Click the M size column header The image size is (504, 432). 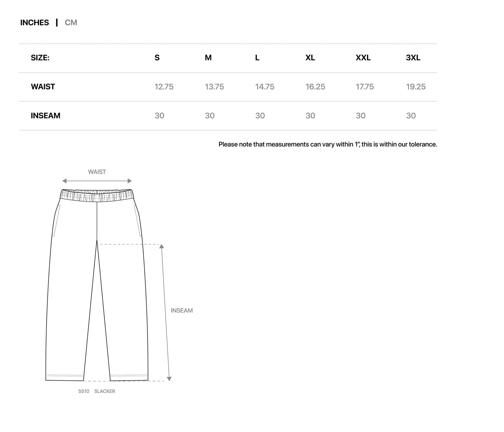(x=208, y=58)
